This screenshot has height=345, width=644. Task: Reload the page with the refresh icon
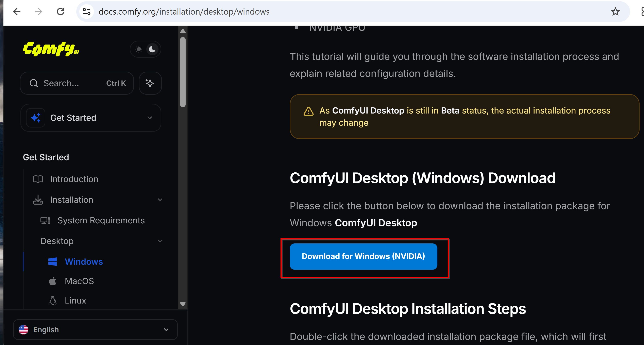(x=61, y=12)
